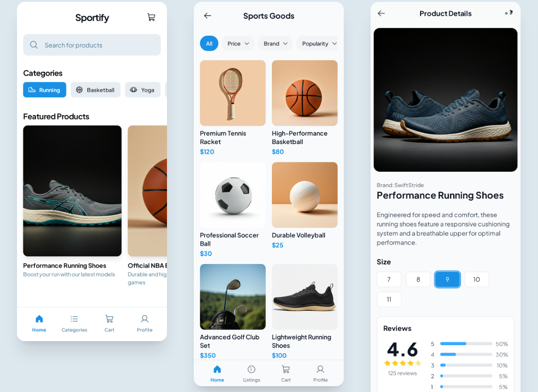Tap the share icon on Product Details
This screenshot has width=538, height=392.
pyautogui.click(x=509, y=12)
